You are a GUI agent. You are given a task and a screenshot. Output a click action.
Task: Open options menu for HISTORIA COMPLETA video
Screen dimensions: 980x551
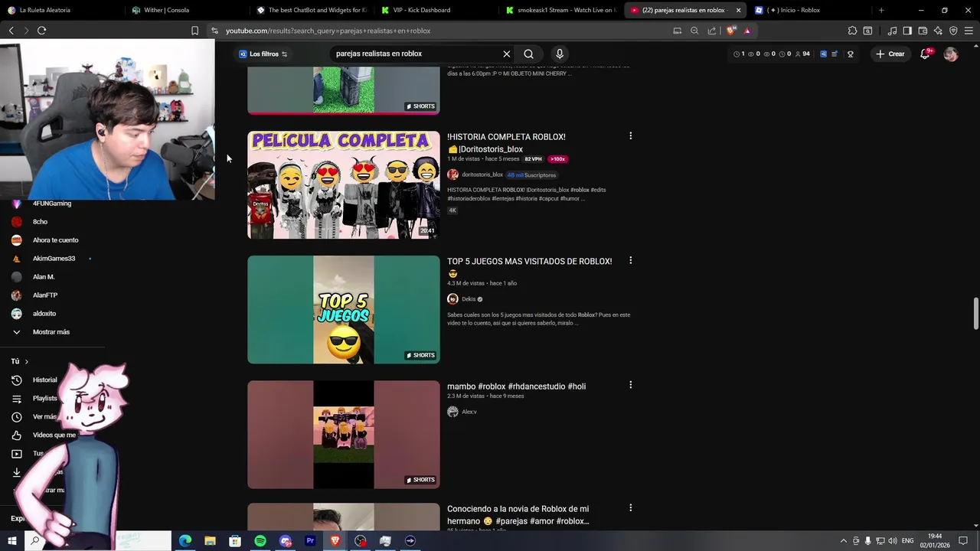tap(630, 136)
